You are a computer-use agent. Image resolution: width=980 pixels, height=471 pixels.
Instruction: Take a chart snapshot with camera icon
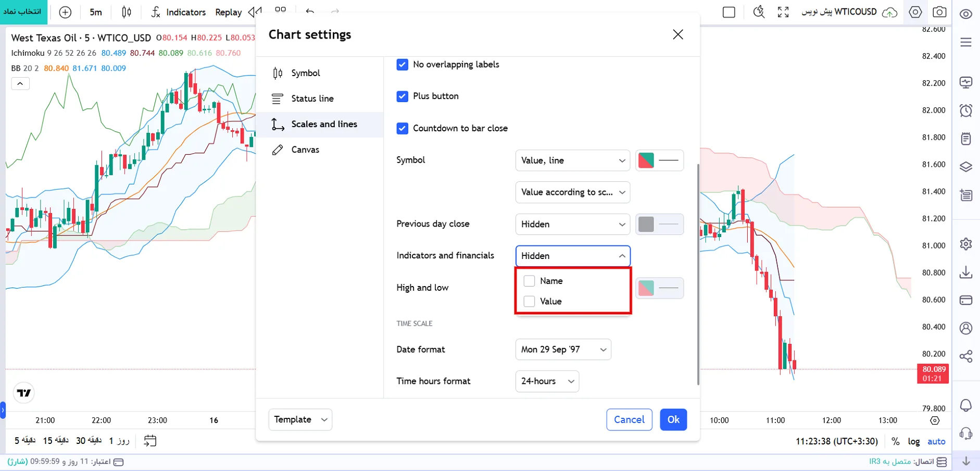click(939, 12)
